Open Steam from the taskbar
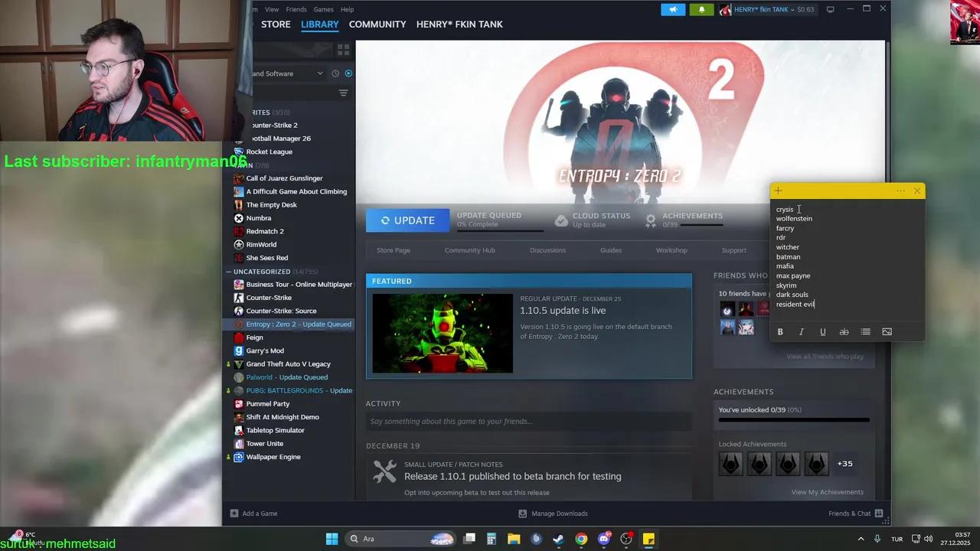 tap(558, 539)
